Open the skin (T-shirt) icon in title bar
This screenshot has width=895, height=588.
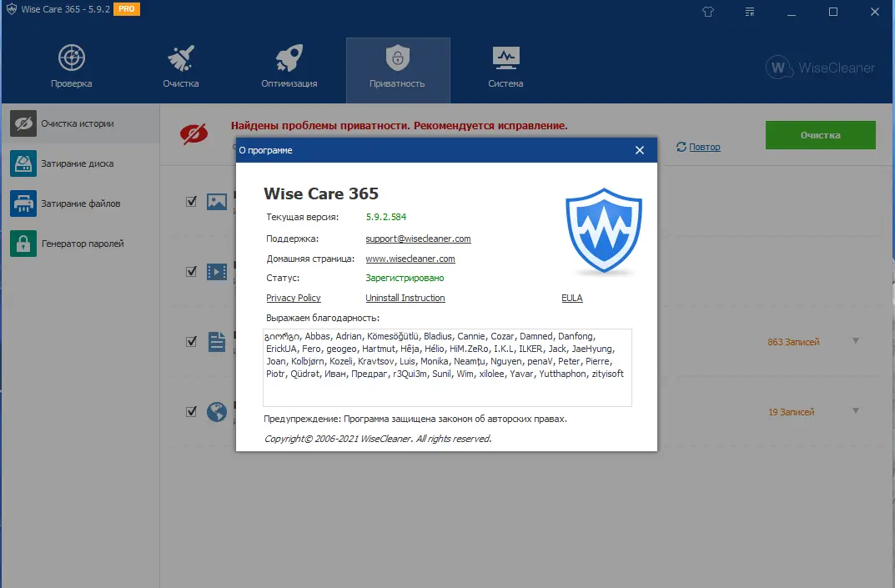708,12
